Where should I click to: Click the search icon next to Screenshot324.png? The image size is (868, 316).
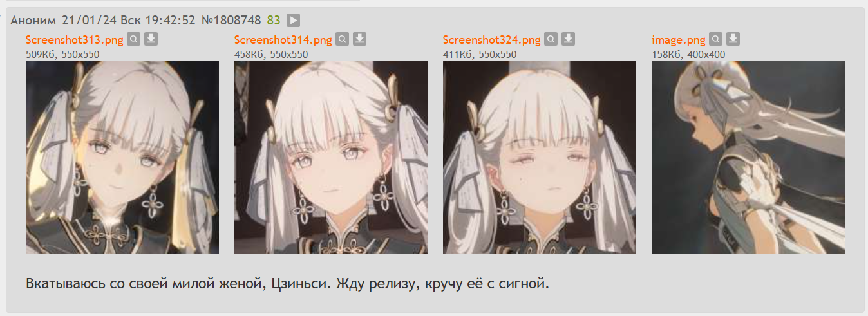coord(551,39)
